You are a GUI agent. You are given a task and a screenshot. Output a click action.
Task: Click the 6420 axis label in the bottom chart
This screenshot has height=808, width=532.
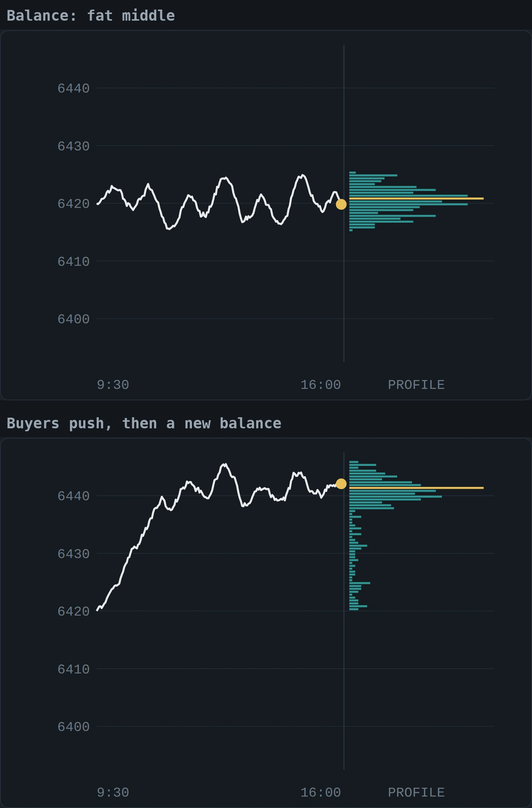click(73, 611)
